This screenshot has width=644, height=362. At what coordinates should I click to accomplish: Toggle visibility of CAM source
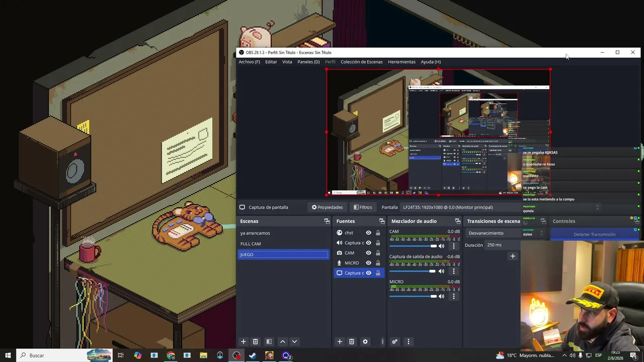(368, 253)
